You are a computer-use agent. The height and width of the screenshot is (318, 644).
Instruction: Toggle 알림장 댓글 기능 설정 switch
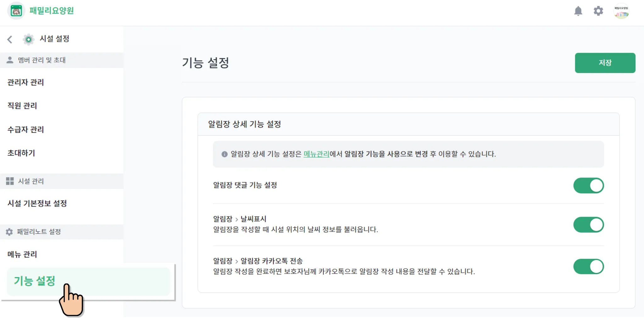click(588, 185)
